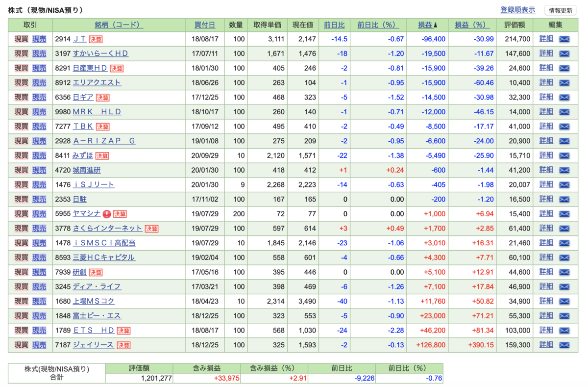The image size is (588, 387).
Task: Open the エリアクエスト stock page link
Action: pos(97,83)
